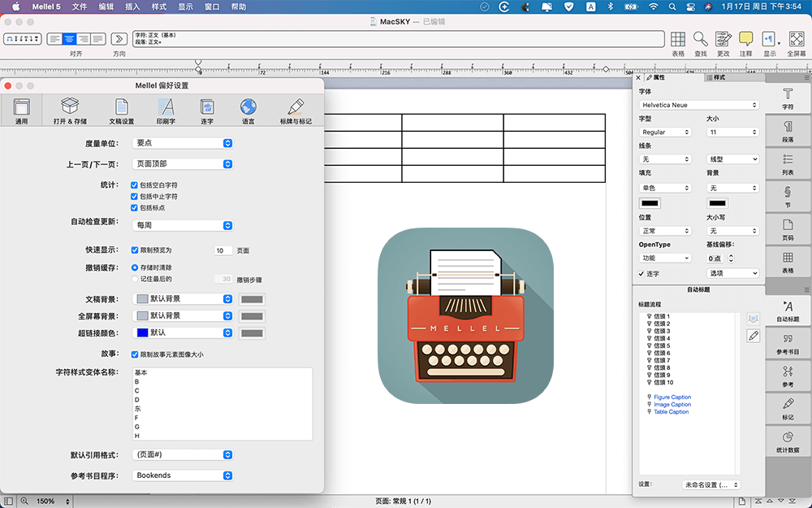Screen dimensions: 812x508
Task: Toggle 包括标点 checkbox
Action: [x=135, y=208]
